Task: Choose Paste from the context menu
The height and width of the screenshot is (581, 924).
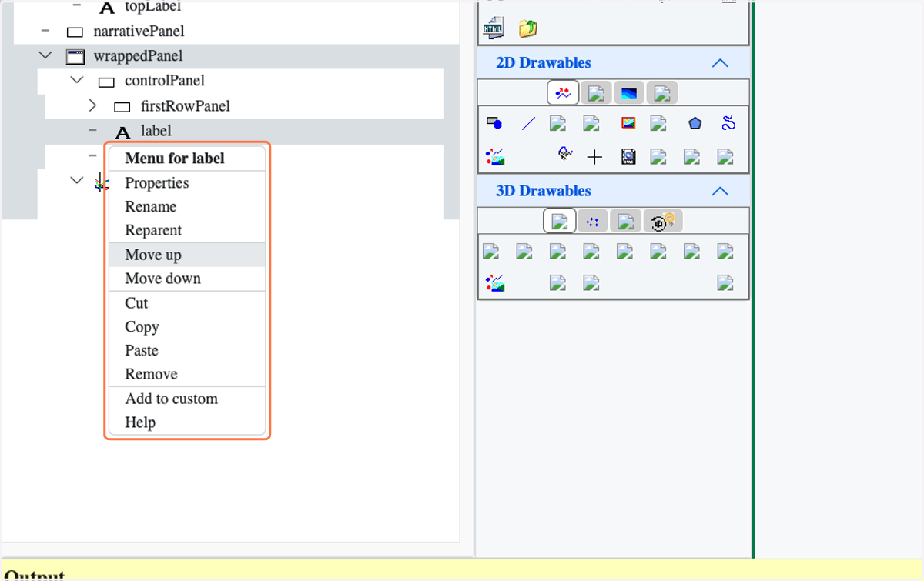Action: click(187, 351)
